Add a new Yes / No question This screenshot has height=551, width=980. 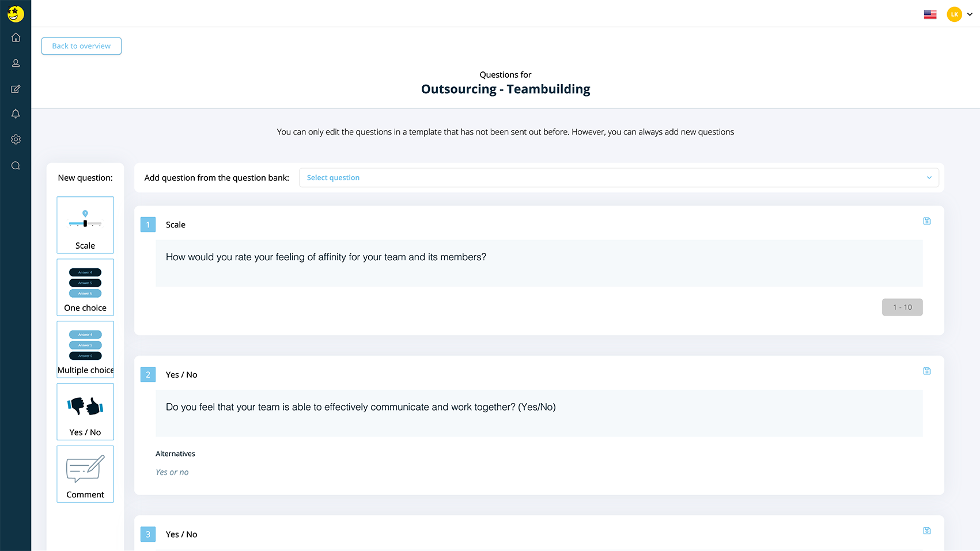(85, 412)
